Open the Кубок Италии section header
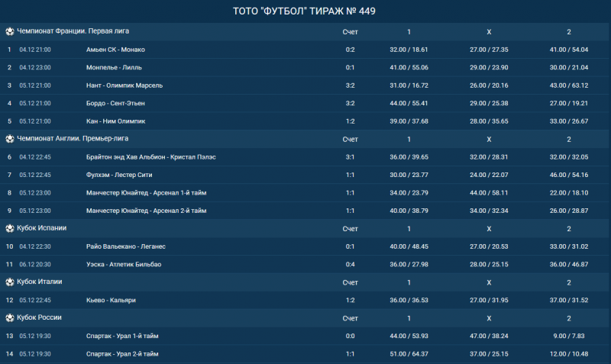Image resolution: width=611 pixels, height=364 pixels. tap(40, 282)
